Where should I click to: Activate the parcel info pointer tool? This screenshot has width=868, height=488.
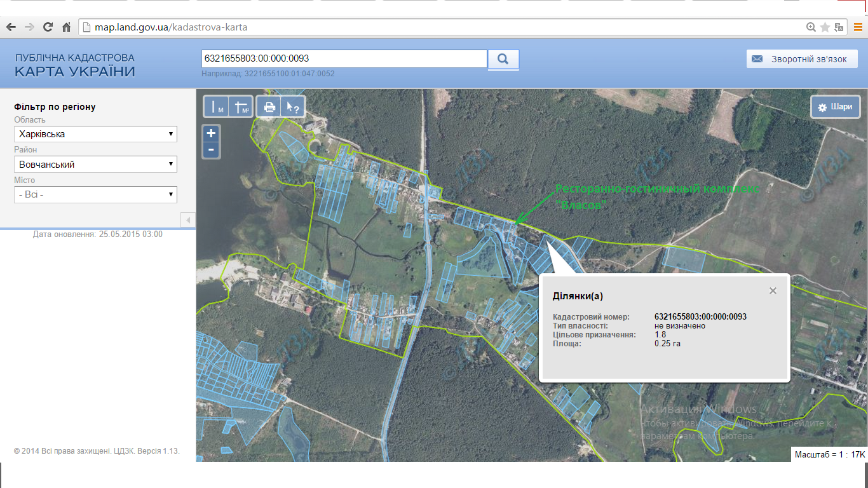point(293,107)
